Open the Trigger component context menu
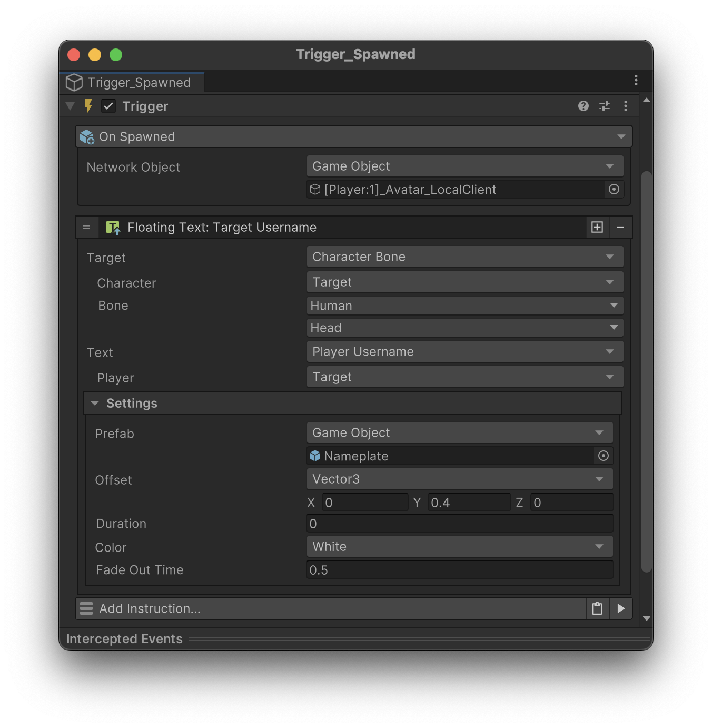 coord(626,106)
